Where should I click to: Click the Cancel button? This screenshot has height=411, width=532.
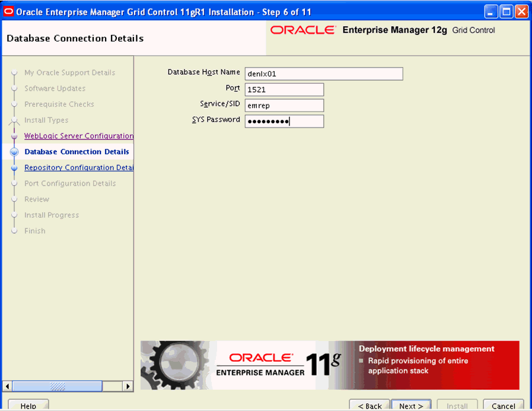(503, 405)
